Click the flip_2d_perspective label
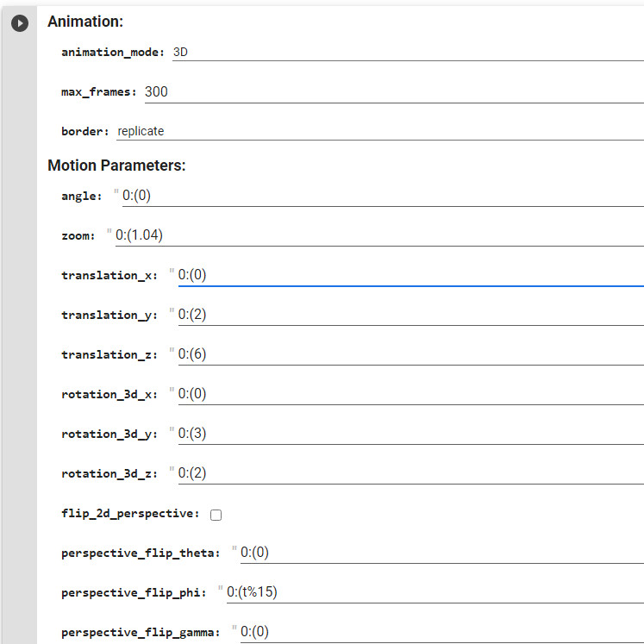 [130, 514]
